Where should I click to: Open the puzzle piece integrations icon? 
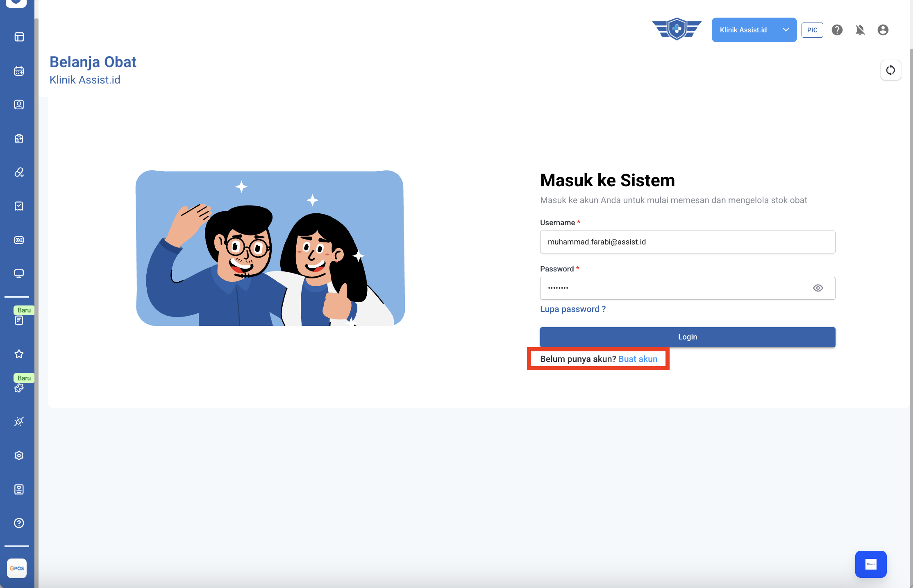pyautogui.click(x=19, y=387)
